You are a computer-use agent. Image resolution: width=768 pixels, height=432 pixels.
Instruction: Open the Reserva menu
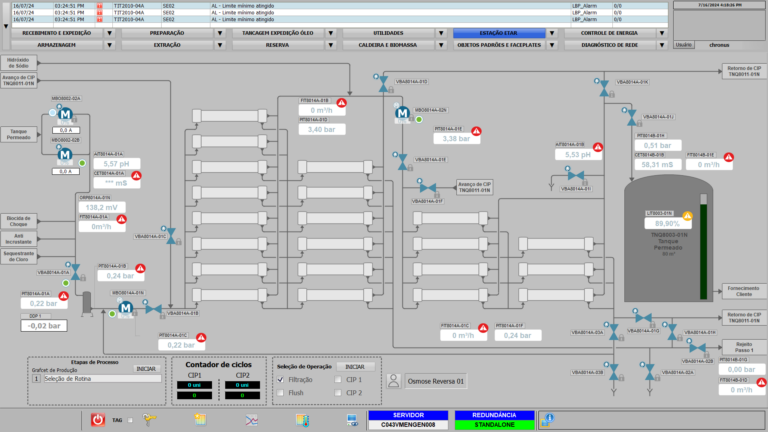(278, 45)
